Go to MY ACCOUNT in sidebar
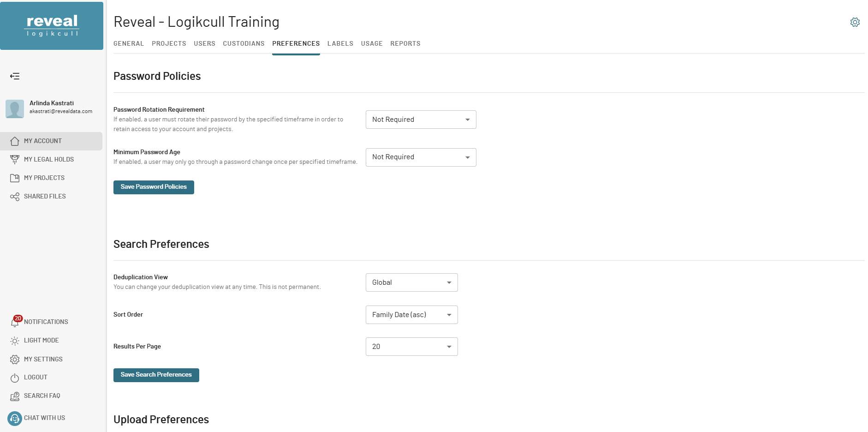The height and width of the screenshot is (432, 868). pyautogui.click(x=43, y=141)
